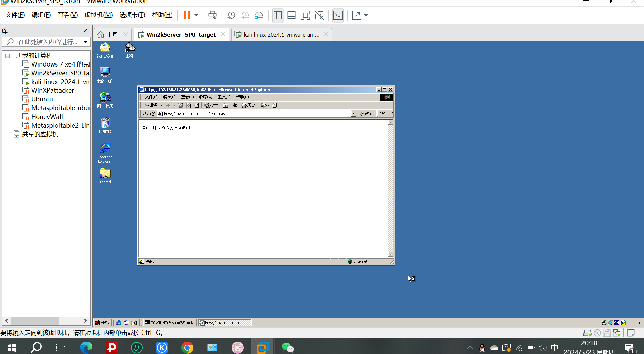Close the library panel

point(85,31)
